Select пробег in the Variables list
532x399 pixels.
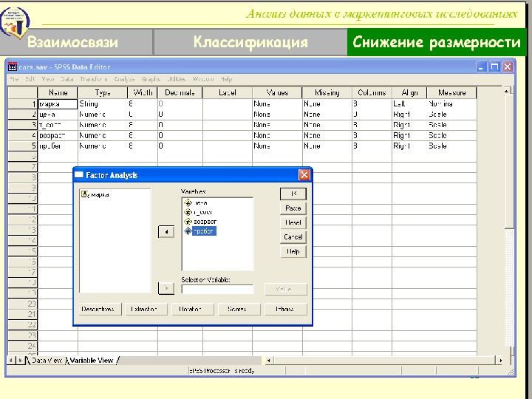pos(204,231)
